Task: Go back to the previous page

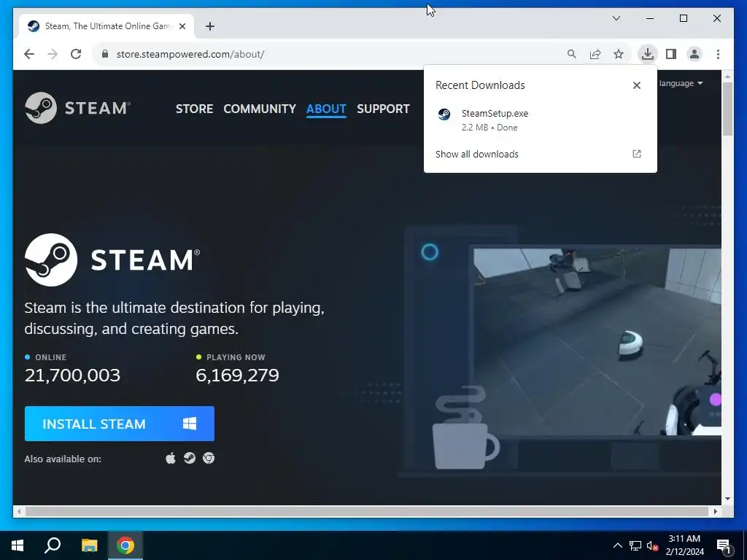Action: coord(29,54)
